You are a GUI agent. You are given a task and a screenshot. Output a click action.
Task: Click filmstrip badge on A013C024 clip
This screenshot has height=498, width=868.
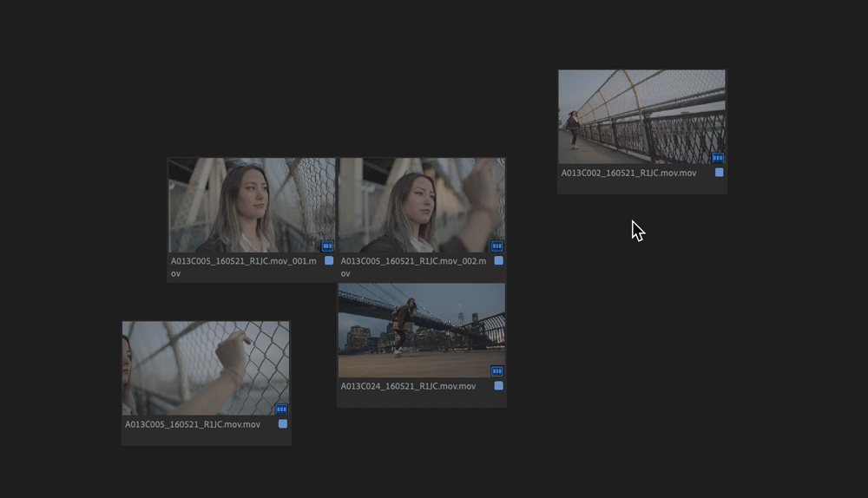point(497,370)
